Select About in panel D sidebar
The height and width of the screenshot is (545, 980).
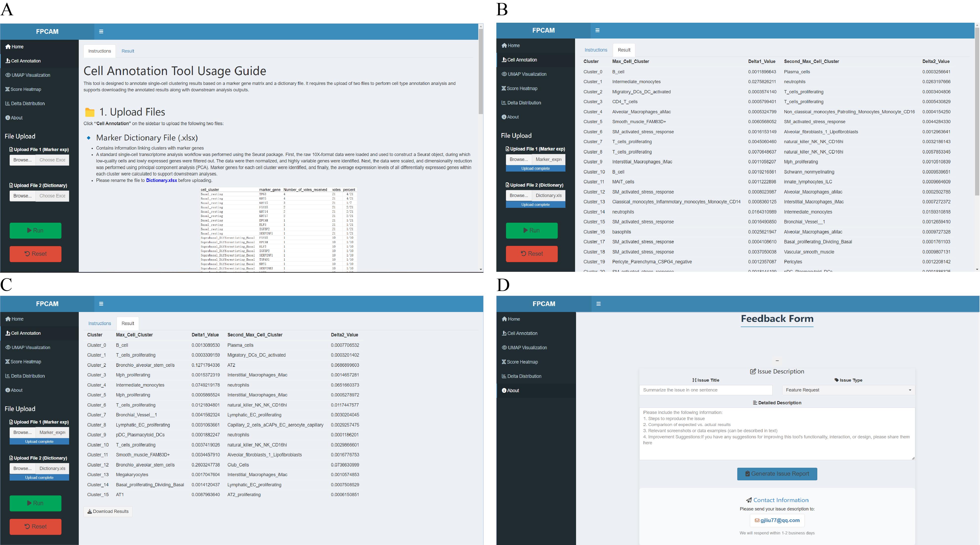[536, 390]
